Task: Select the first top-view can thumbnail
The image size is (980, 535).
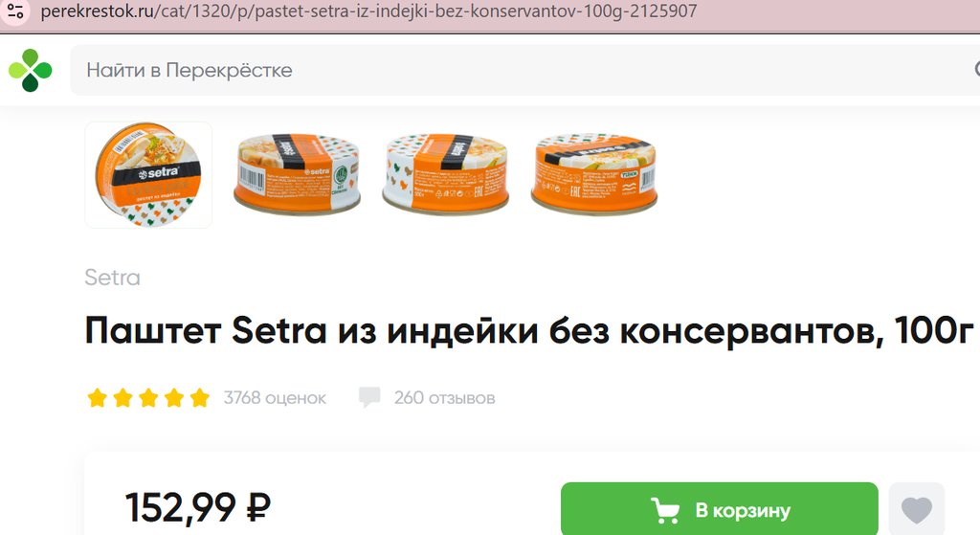Action: (148, 174)
